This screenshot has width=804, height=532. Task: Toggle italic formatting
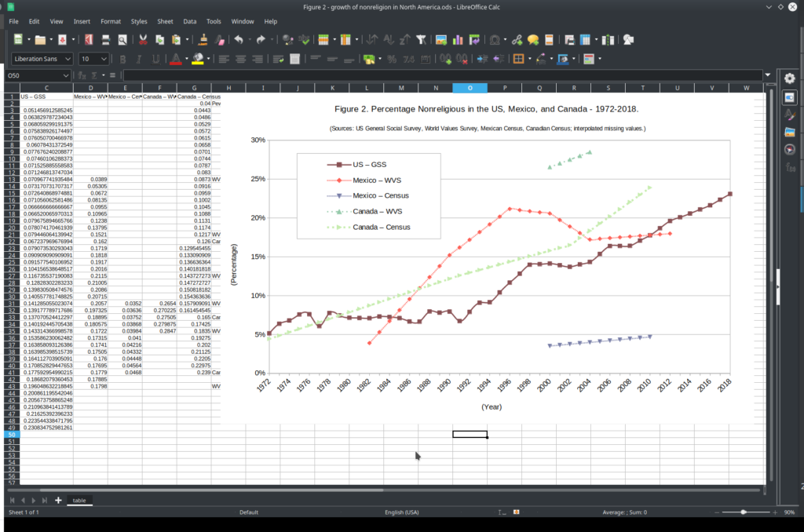click(x=139, y=59)
